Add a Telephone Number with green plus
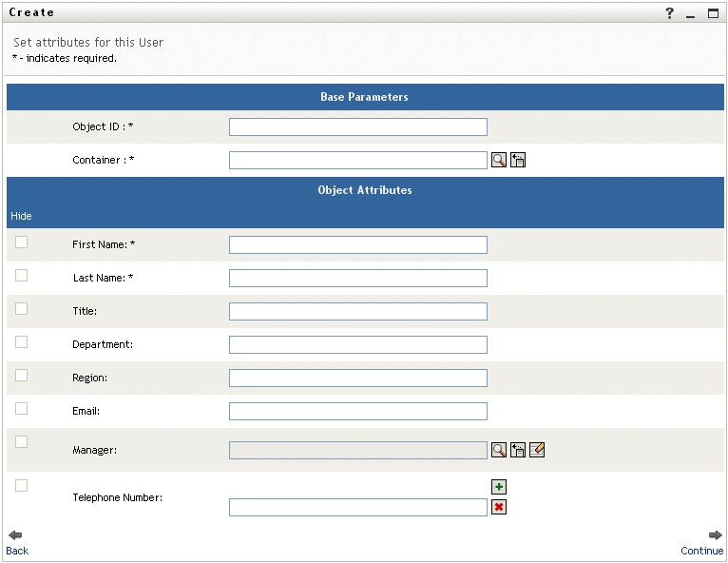 (499, 487)
